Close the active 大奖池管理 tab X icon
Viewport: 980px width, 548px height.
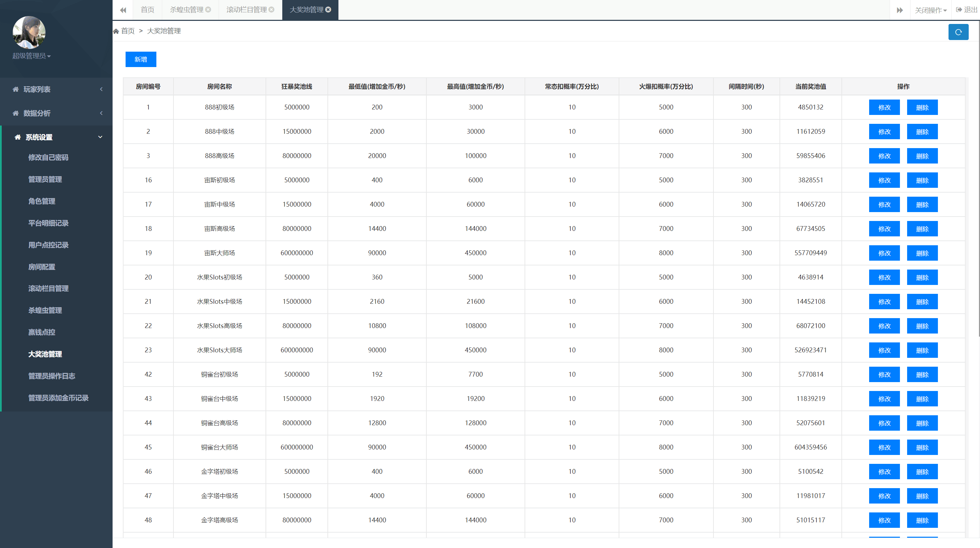pyautogui.click(x=328, y=10)
